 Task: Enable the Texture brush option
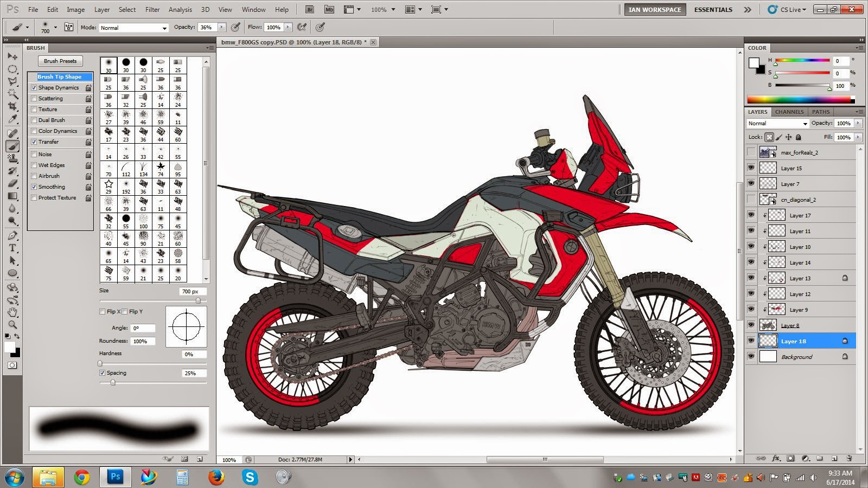pos(34,110)
